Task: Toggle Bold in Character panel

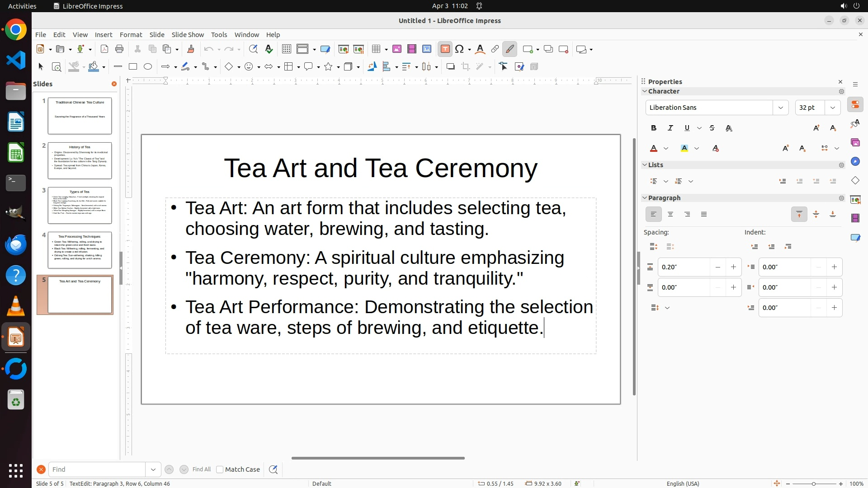Action: pos(653,128)
